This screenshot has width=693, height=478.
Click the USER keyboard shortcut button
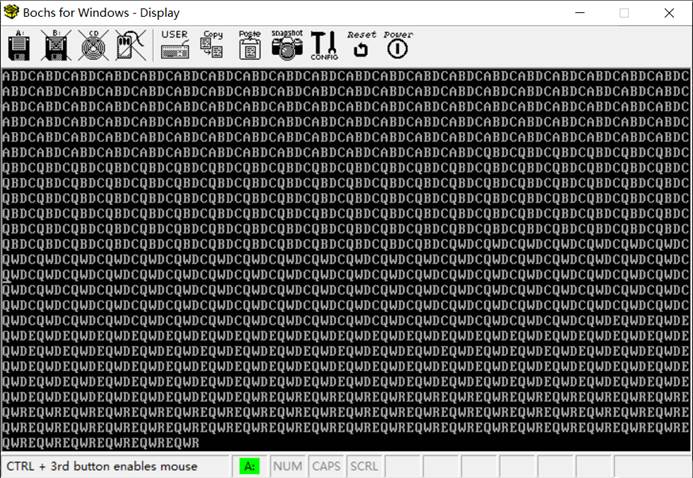(175, 45)
